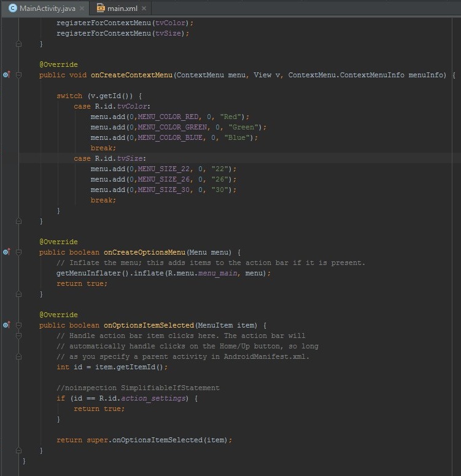Click fold end marker at 'AndroidManifest.xml' comment line
This screenshot has height=476, width=461.
tap(18, 356)
